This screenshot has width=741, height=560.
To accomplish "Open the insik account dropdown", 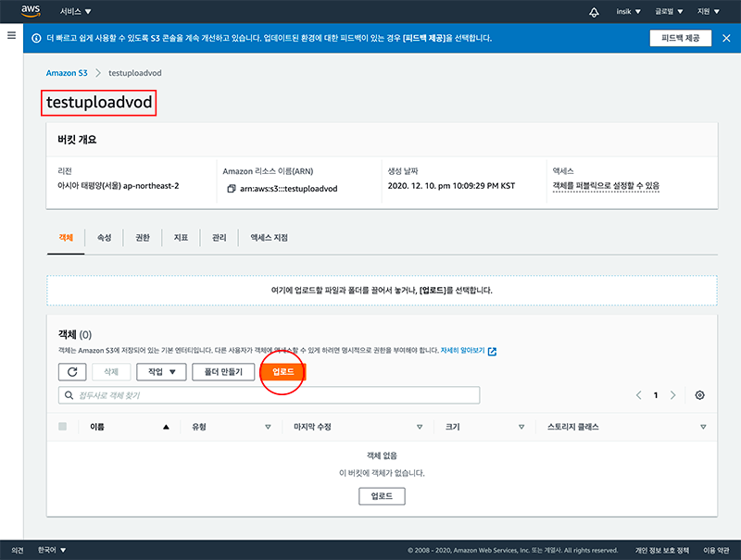I will tap(628, 11).
